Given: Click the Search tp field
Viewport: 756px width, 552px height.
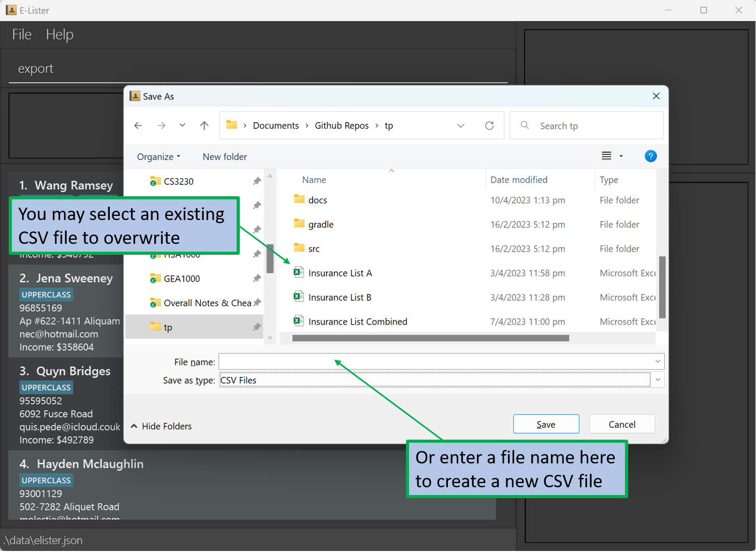Looking at the screenshot, I should click(x=586, y=125).
